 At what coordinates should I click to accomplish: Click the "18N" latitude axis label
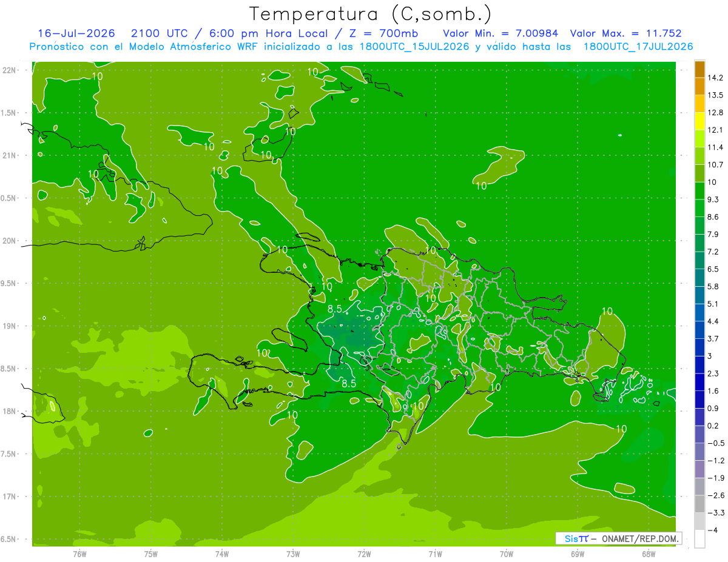click(9, 411)
